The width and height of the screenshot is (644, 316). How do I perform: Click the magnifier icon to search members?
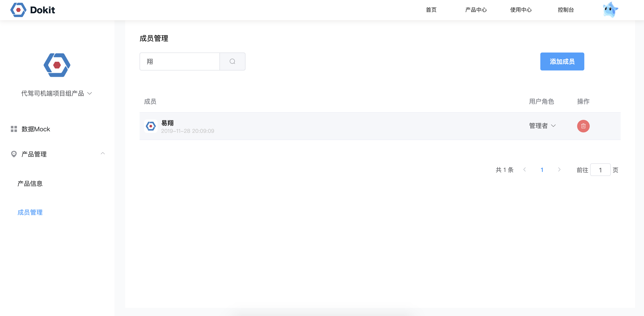(x=232, y=61)
